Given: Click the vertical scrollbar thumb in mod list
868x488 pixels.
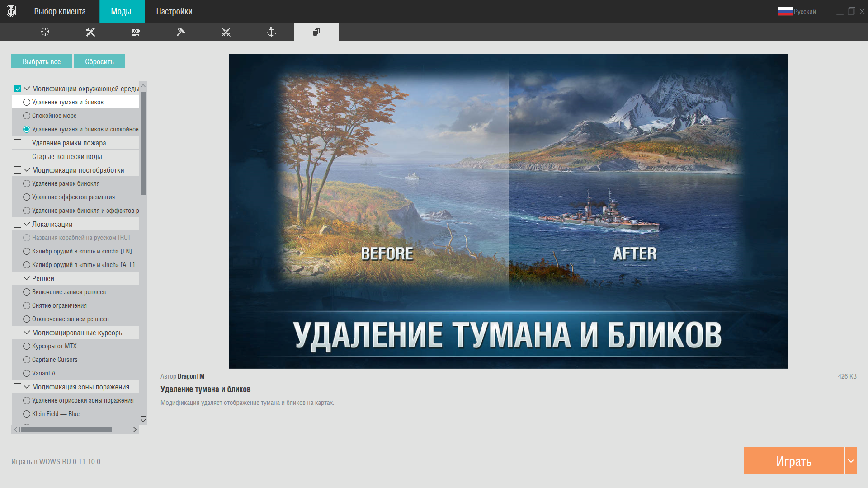Looking at the screenshot, I should [x=143, y=143].
